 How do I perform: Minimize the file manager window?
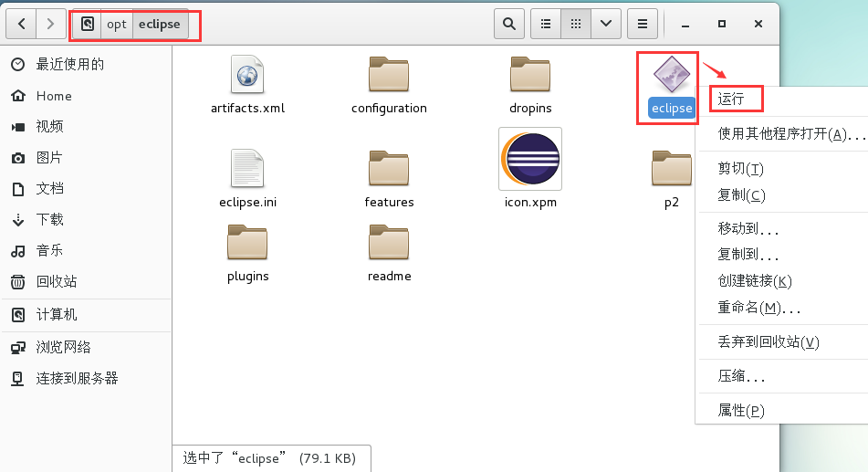coord(685,25)
